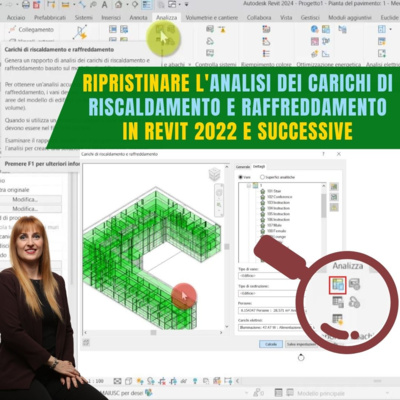Image resolution: width=400 pixels, height=400 pixels.
Task: Open the Acciaio ribbon tab
Action: point(16,17)
